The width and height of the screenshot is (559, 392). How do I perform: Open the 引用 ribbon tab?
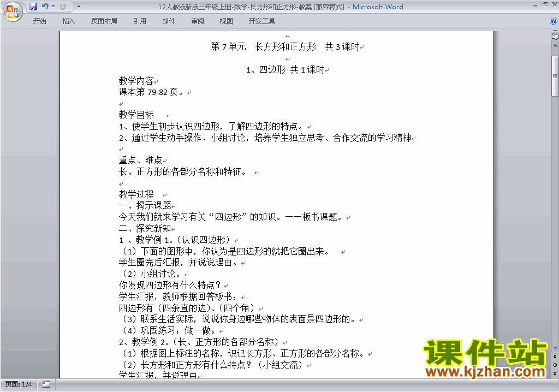pyautogui.click(x=139, y=21)
